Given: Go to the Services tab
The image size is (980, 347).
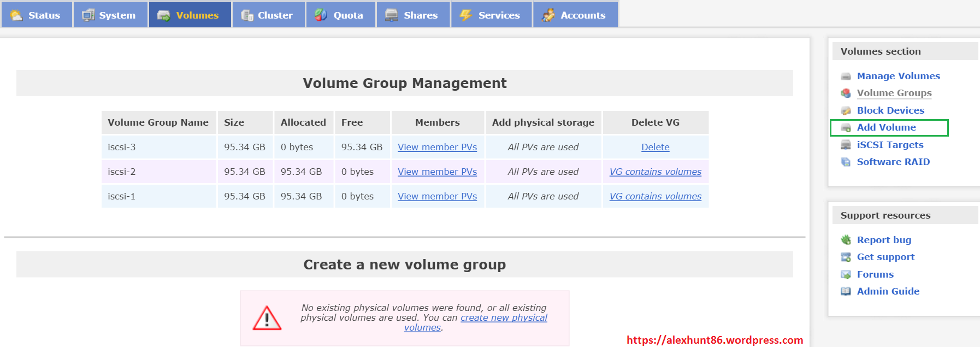Looking at the screenshot, I should [491, 15].
